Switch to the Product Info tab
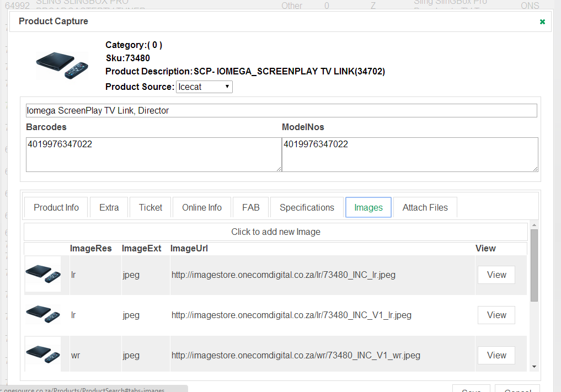The image size is (561, 392). pyautogui.click(x=56, y=207)
